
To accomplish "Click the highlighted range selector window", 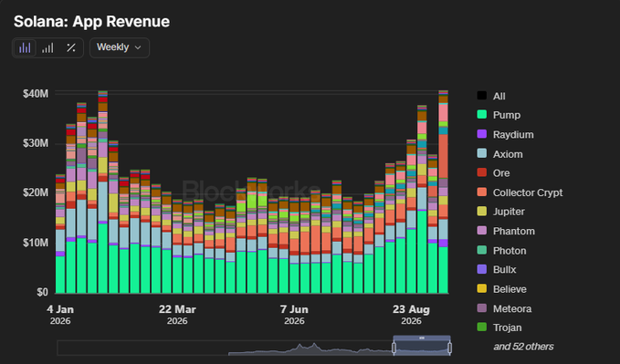I will 422,345.
